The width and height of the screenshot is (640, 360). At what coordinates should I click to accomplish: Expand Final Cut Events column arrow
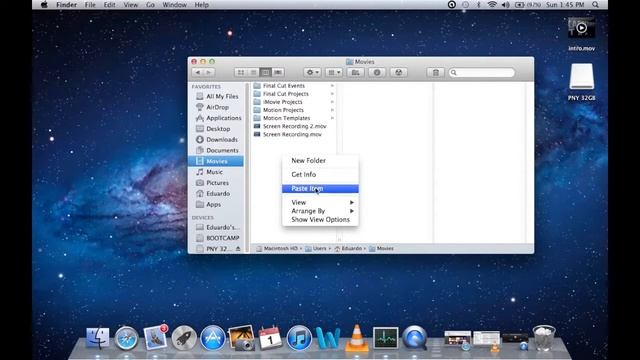pyautogui.click(x=332, y=86)
